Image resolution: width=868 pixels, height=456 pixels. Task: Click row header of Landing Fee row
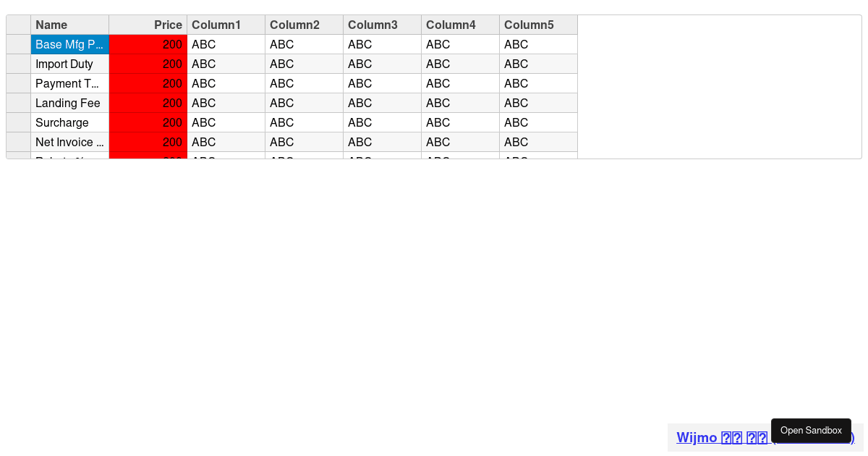pos(18,103)
